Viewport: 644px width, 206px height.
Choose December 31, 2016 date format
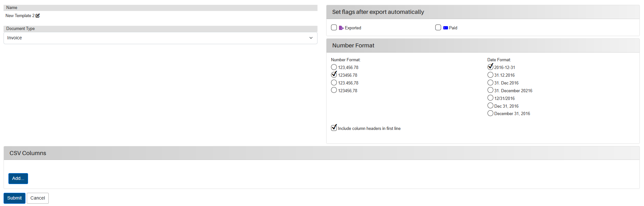(490, 113)
